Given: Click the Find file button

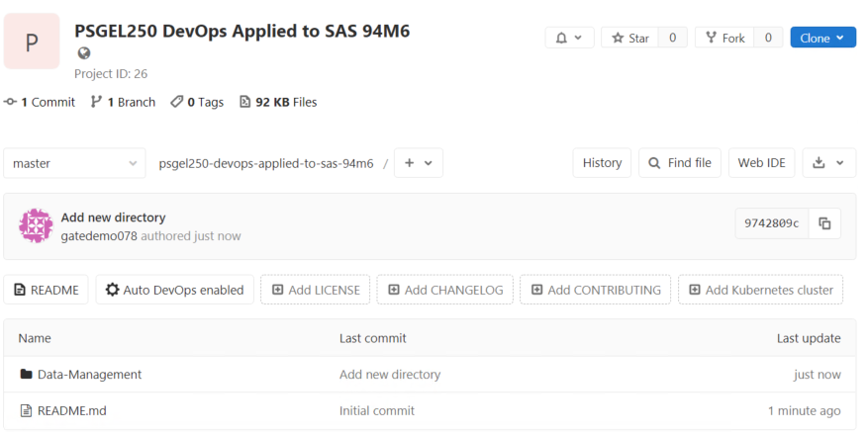Looking at the screenshot, I should tap(680, 163).
